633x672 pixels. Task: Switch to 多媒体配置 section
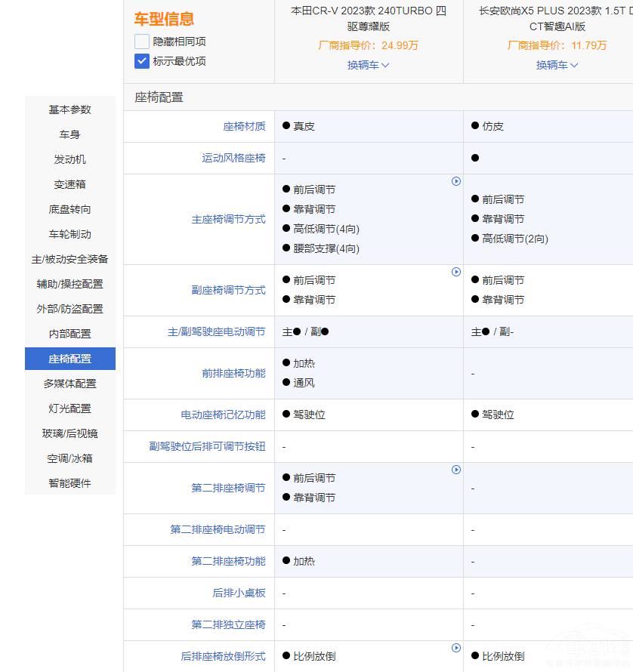pyautogui.click(x=70, y=384)
